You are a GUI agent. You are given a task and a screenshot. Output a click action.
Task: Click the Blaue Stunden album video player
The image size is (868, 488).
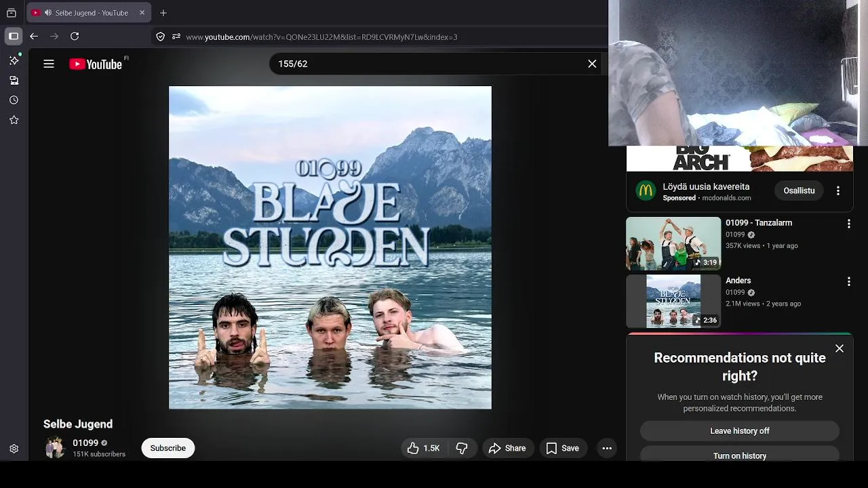[x=330, y=247]
